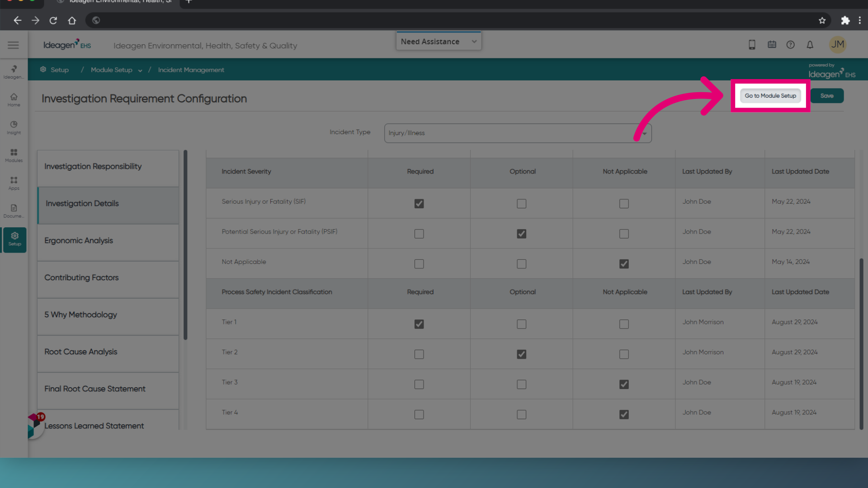868x488 pixels.
Task: Select Final Root Cause Statement tab
Action: click(108, 390)
